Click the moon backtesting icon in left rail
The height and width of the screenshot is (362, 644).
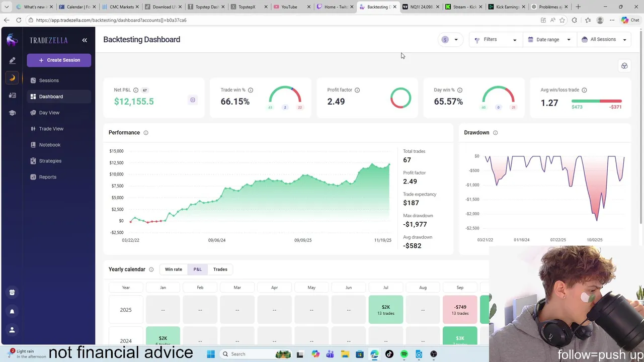coord(12,78)
